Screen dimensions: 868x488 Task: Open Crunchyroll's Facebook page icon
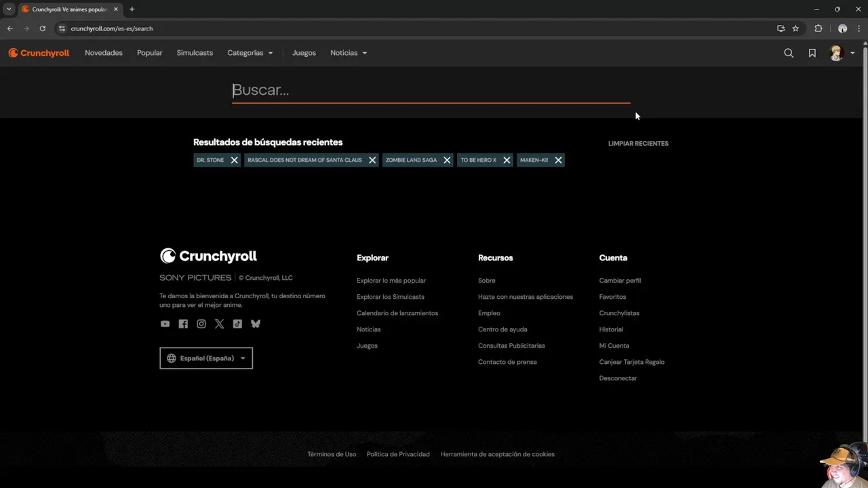183,324
